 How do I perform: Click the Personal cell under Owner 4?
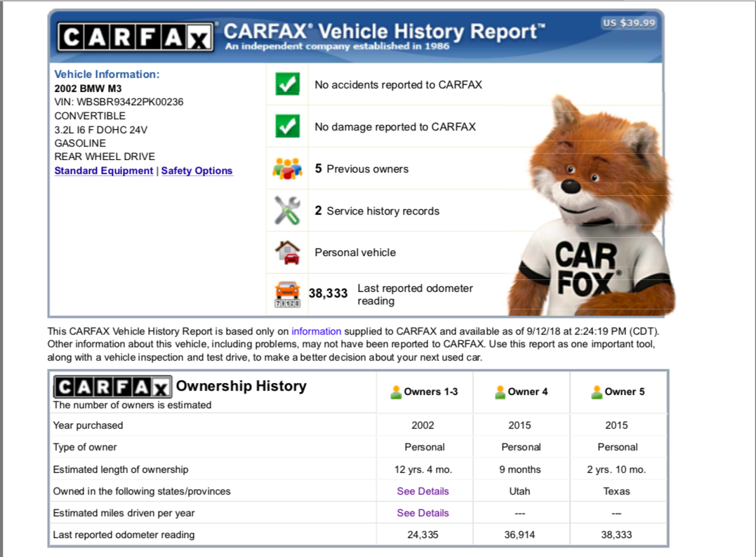click(x=521, y=447)
